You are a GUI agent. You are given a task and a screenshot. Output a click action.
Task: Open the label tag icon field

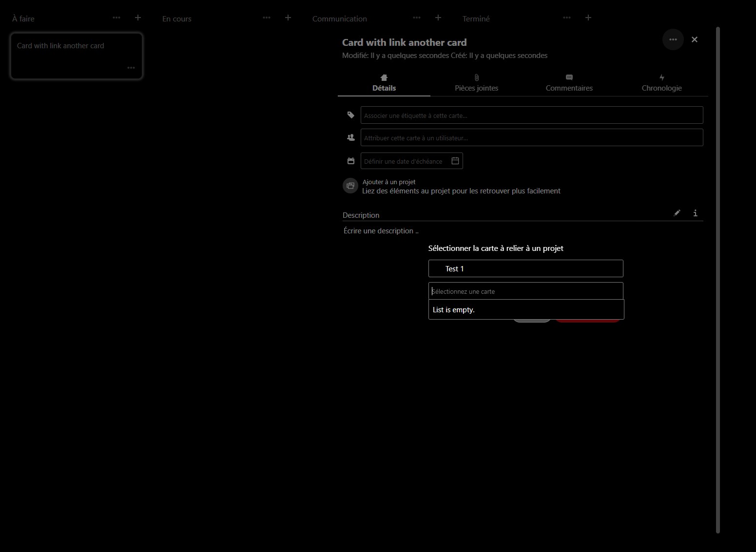coord(350,115)
